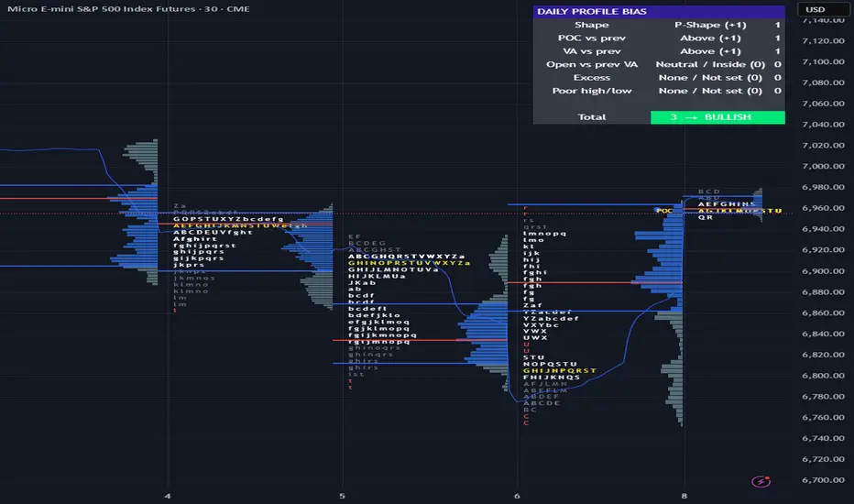
Task: Click the TPO row FHIJKNQS
Action: 552,377
